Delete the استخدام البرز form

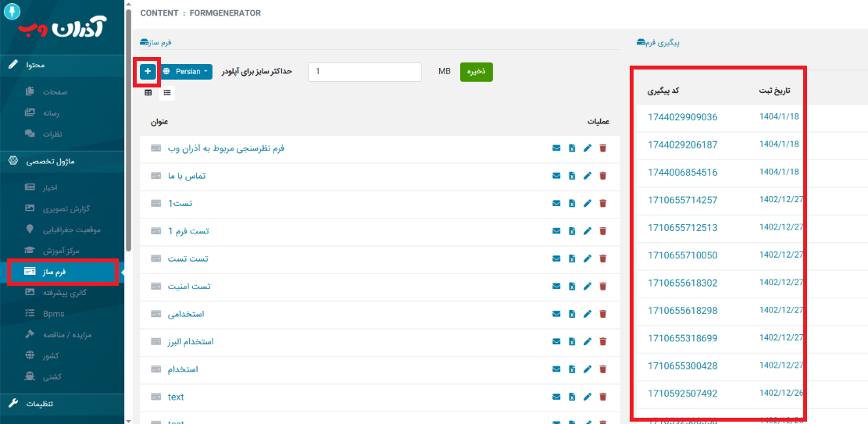point(602,342)
